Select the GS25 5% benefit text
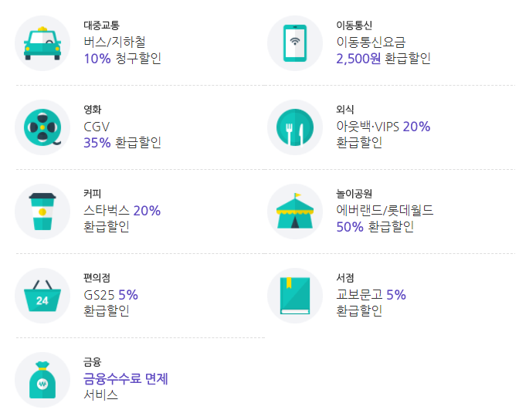519x420 pixels. pyautogui.click(x=110, y=294)
